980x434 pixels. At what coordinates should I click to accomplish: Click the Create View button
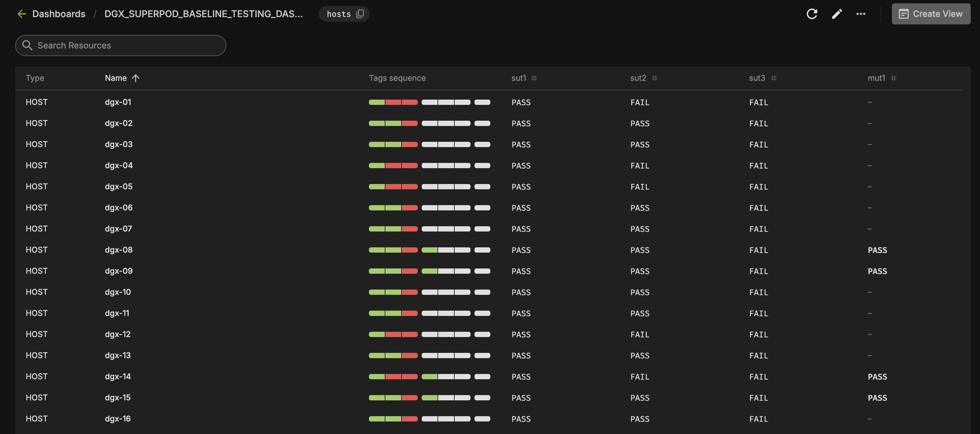(931, 14)
